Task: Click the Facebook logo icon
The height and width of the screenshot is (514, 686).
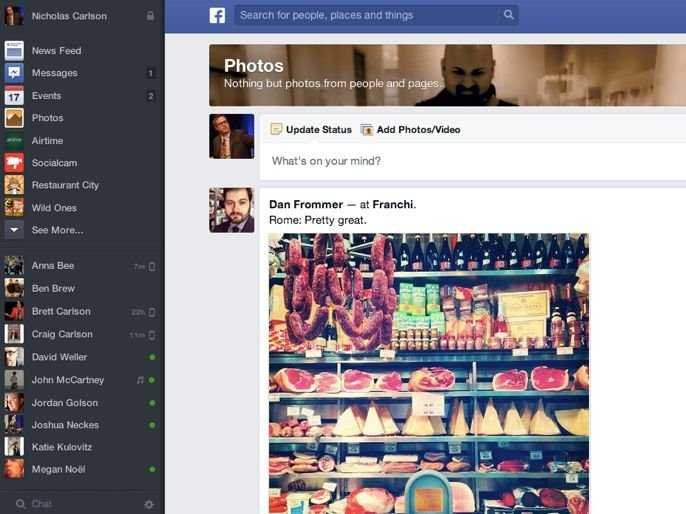Action: [x=217, y=15]
